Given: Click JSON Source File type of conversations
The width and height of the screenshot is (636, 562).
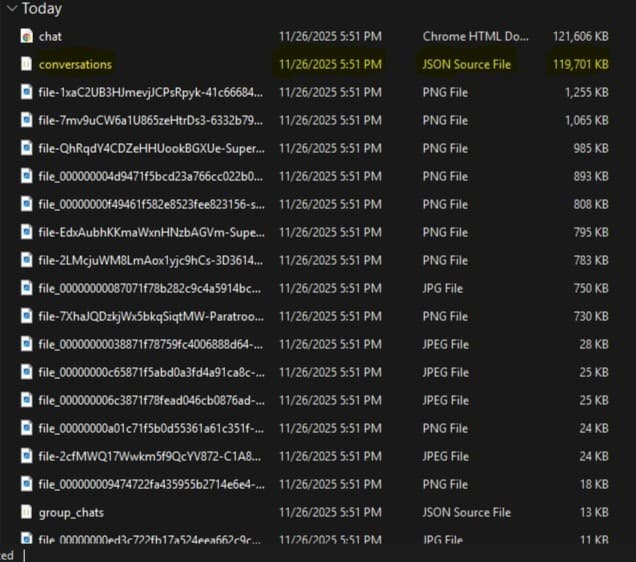Looking at the screenshot, I should coord(466,64).
